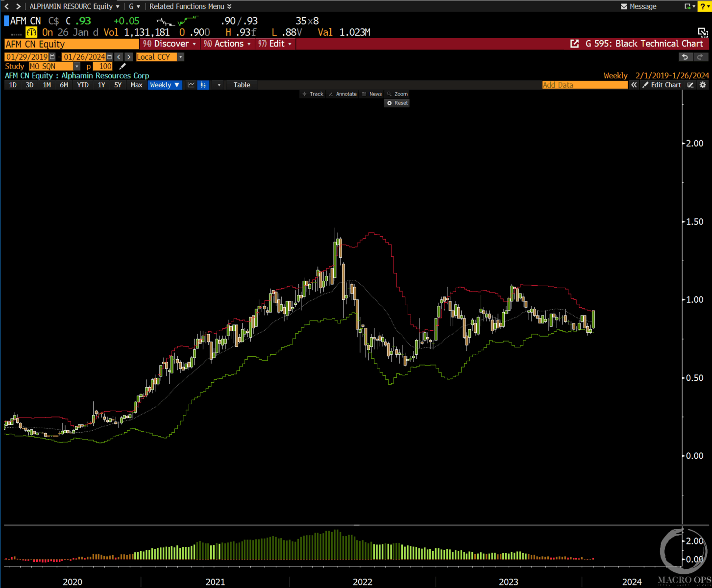Screen dimensions: 712x588
Task: Open the yellow help question mark
Action: coord(704,6)
